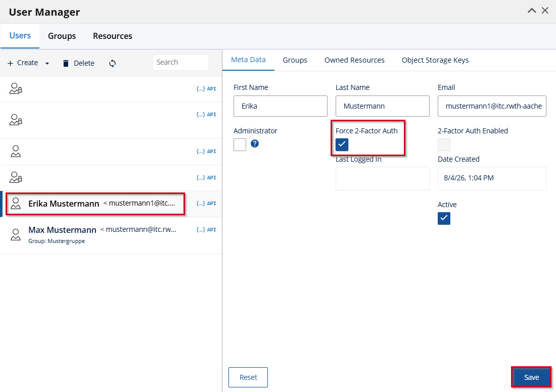Viewport: 556px width, 392px height.
Task: Select Erika Mustermann in user list
Action: 111,204
